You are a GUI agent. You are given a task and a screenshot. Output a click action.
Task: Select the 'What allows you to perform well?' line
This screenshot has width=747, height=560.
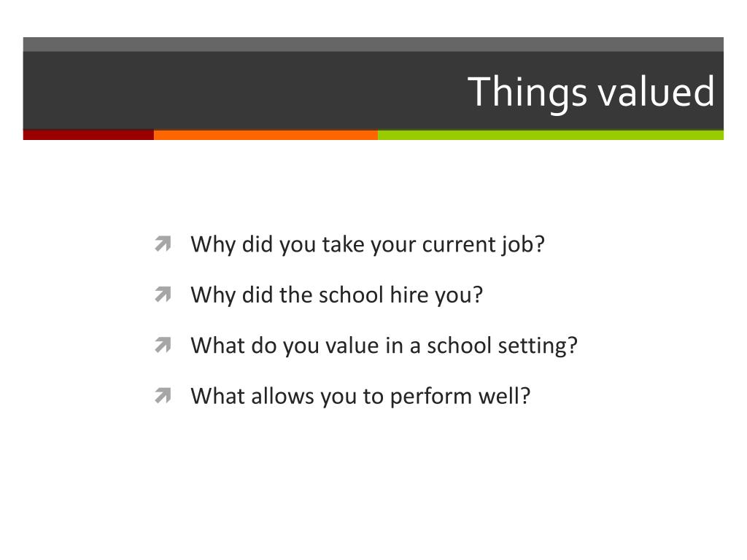[360, 396]
